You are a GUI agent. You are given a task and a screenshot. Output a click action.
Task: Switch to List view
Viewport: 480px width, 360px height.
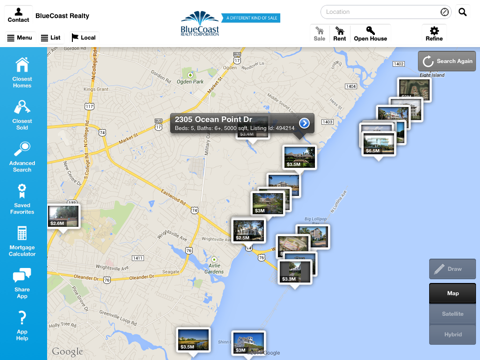(x=51, y=38)
